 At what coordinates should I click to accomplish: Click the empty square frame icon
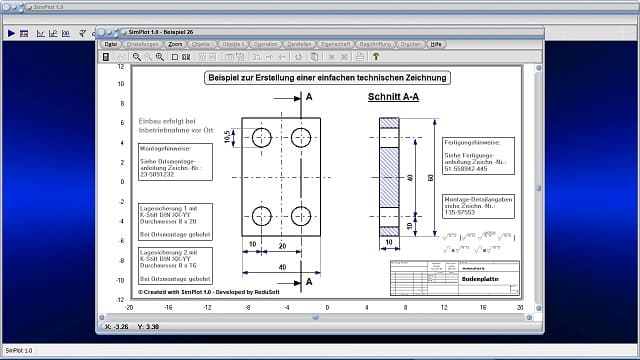175,57
